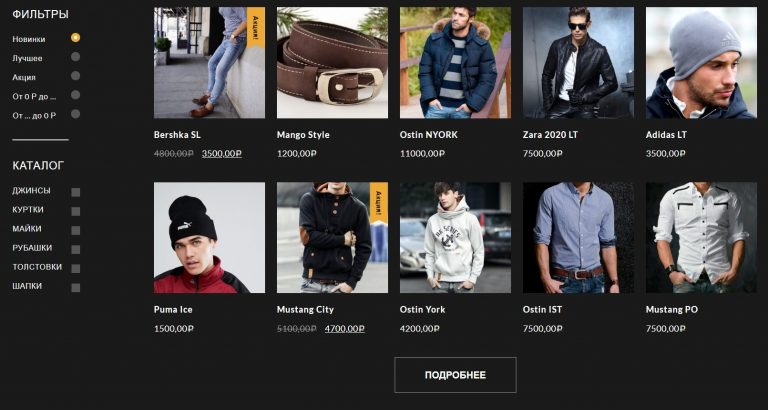Open the Bershka SL product image

[209, 63]
